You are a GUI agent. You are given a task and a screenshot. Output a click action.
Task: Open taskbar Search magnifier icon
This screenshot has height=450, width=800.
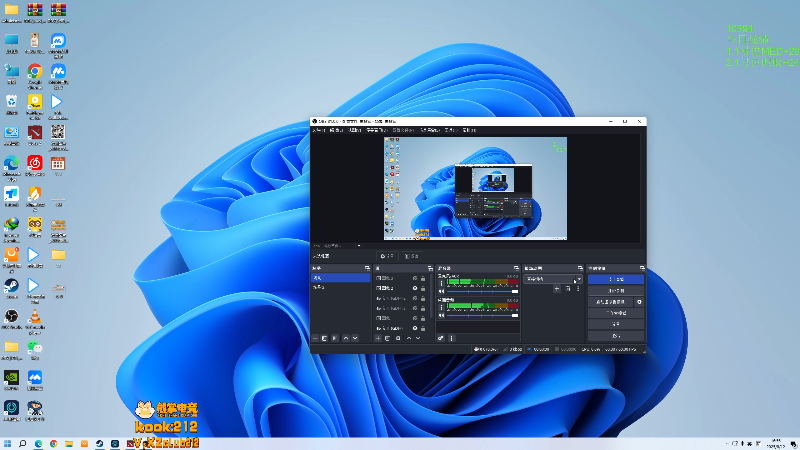click(x=22, y=443)
